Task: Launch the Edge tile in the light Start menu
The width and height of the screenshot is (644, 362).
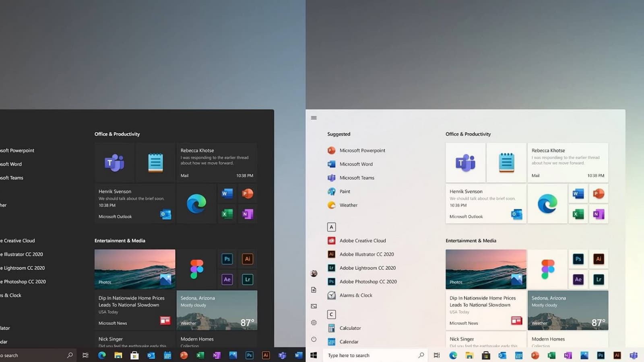Action: click(548, 204)
